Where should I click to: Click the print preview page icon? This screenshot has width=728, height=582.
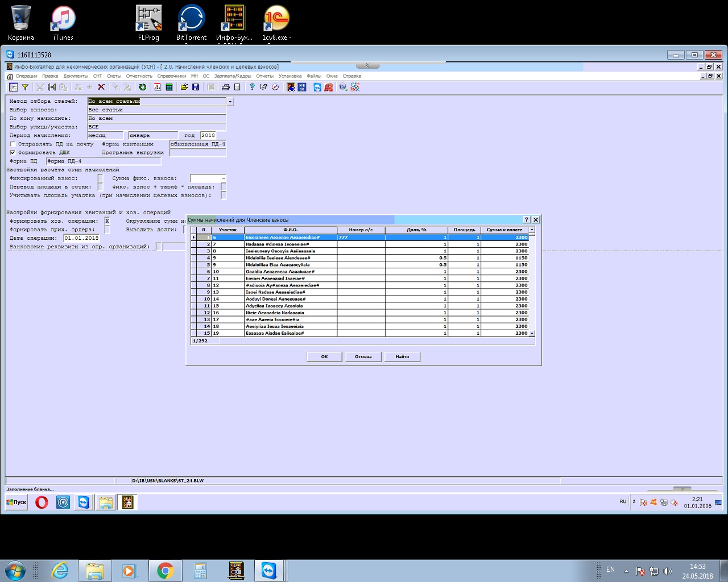coord(237,87)
